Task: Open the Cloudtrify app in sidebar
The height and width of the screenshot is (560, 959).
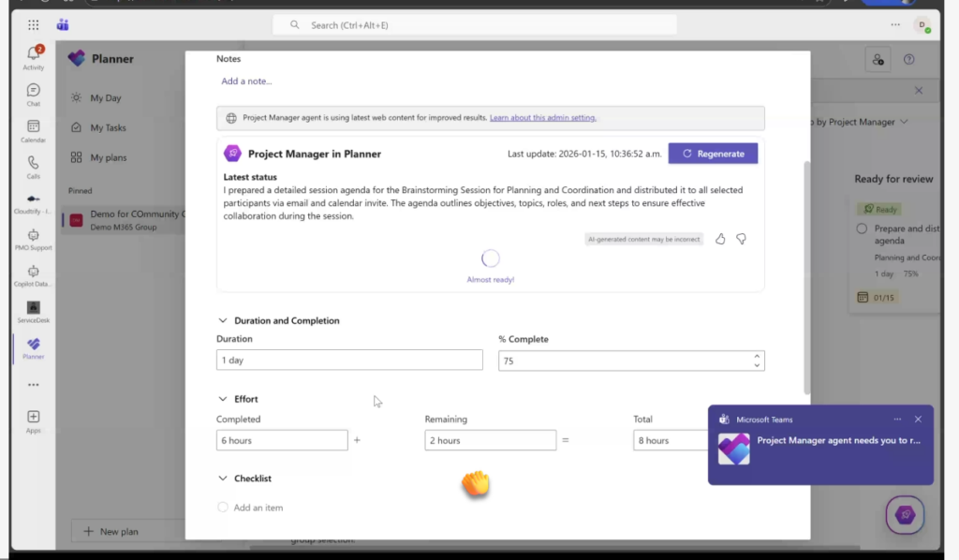Action: [x=33, y=203]
